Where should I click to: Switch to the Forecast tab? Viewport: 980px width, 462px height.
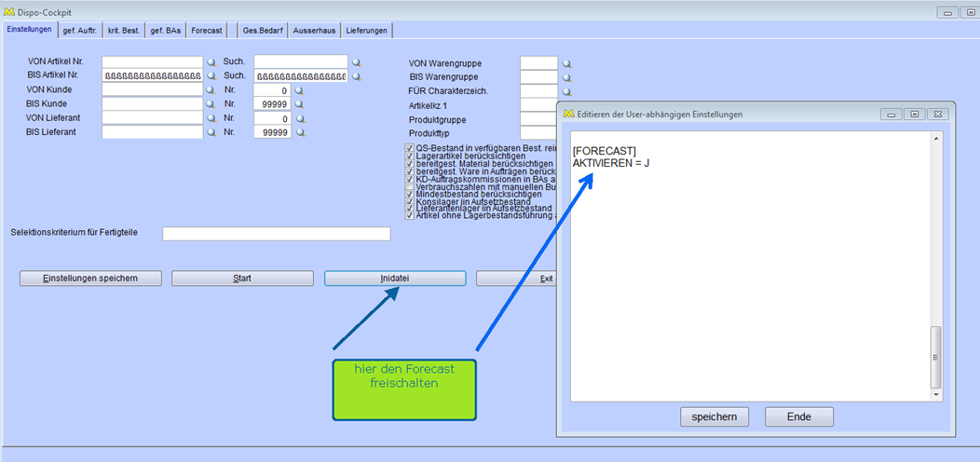click(x=207, y=31)
